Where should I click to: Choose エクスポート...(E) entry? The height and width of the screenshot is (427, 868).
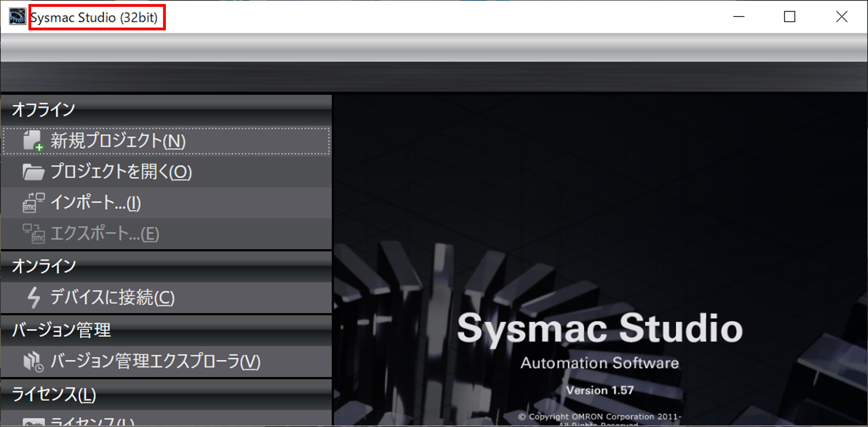166,234
